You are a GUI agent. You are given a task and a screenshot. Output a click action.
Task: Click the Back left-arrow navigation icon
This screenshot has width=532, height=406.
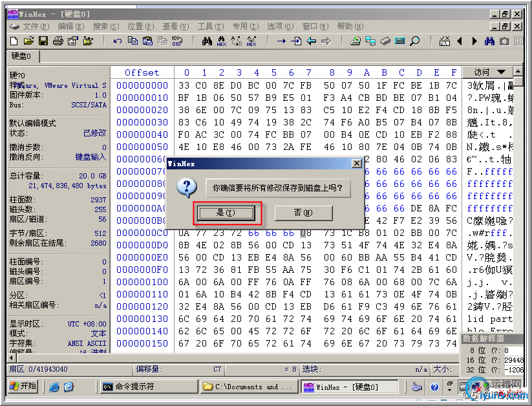pos(311,41)
